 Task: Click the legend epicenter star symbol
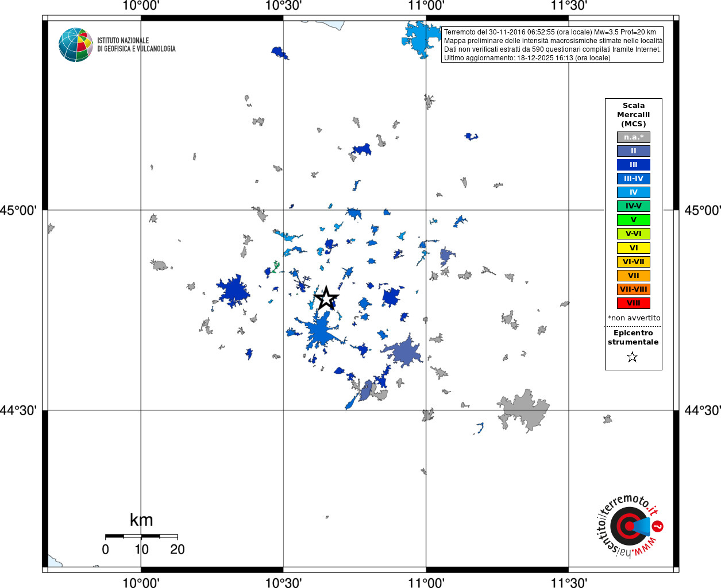(633, 357)
